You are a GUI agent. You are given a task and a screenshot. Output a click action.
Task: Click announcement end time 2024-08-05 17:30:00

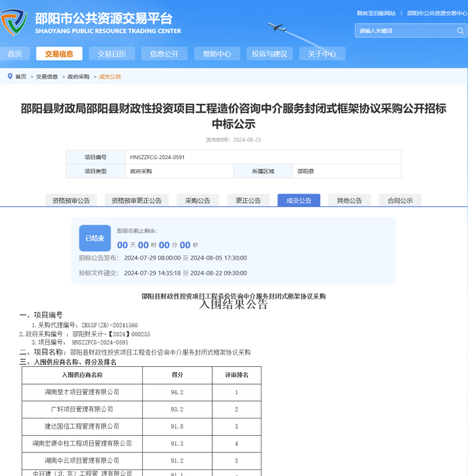pyautogui.click(x=218, y=258)
